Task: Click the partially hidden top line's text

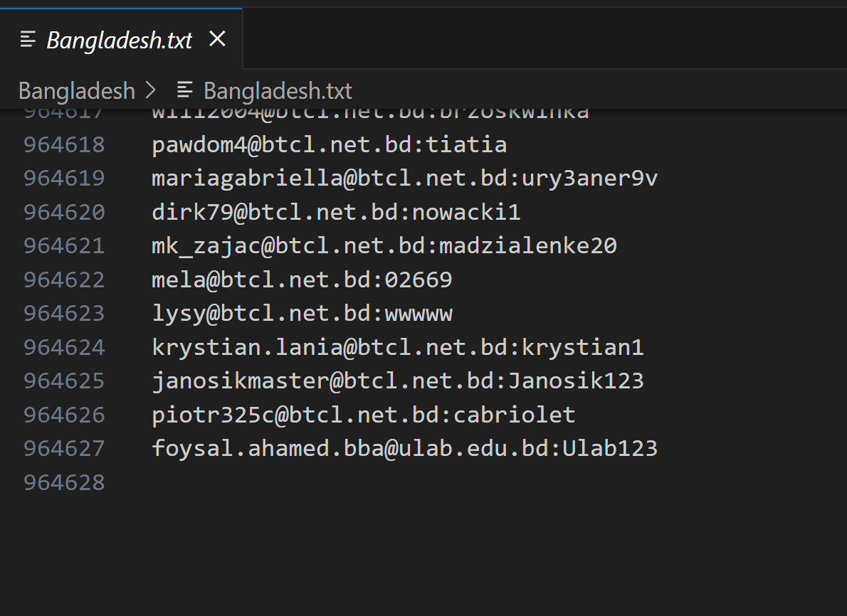Action: pyautogui.click(x=370, y=114)
